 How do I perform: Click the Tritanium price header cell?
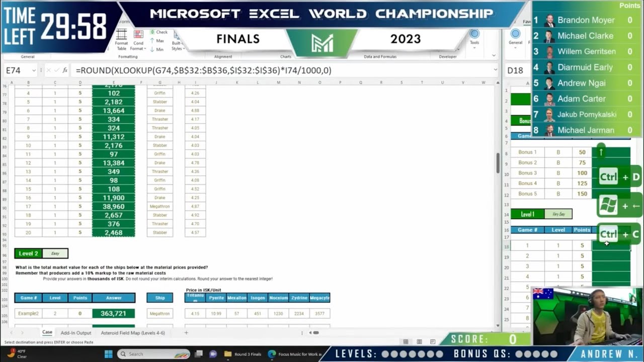click(195, 298)
